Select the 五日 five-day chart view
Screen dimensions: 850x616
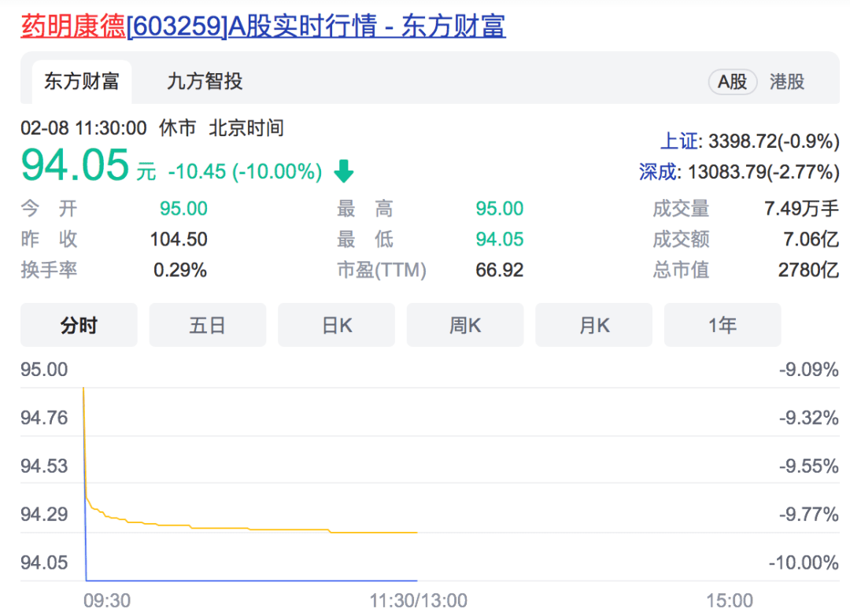click(x=207, y=324)
